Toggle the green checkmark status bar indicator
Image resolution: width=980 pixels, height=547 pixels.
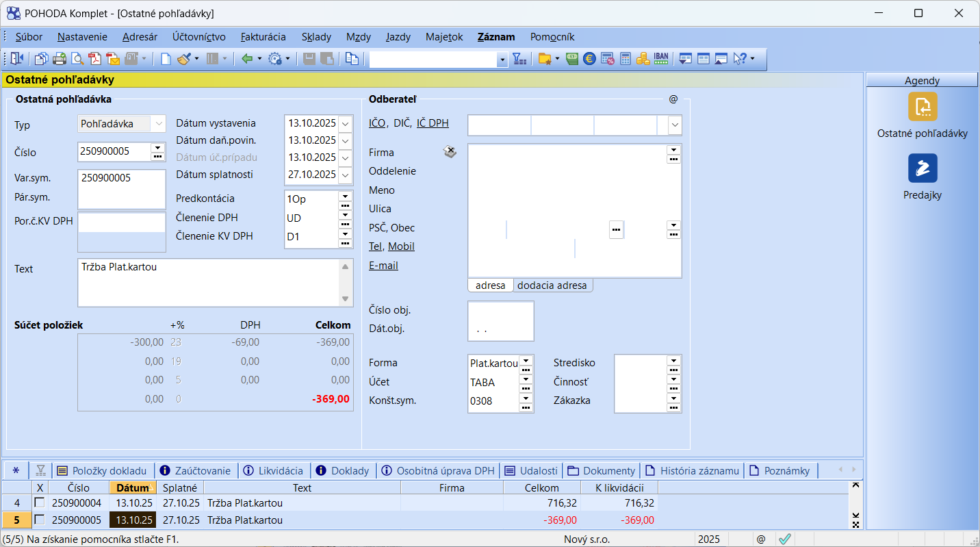click(x=784, y=539)
